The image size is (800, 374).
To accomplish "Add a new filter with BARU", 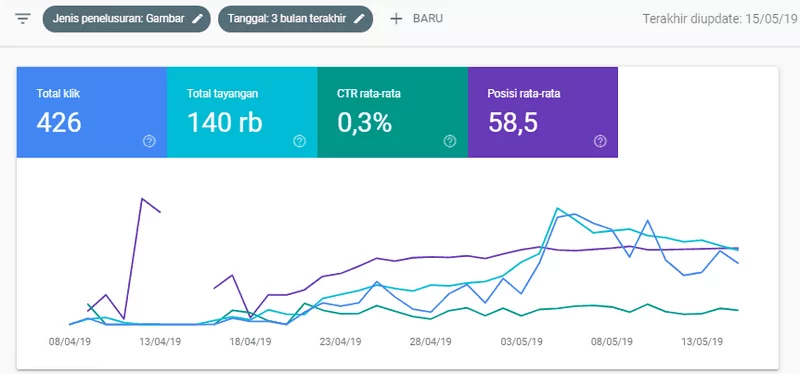I will point(416,19).
